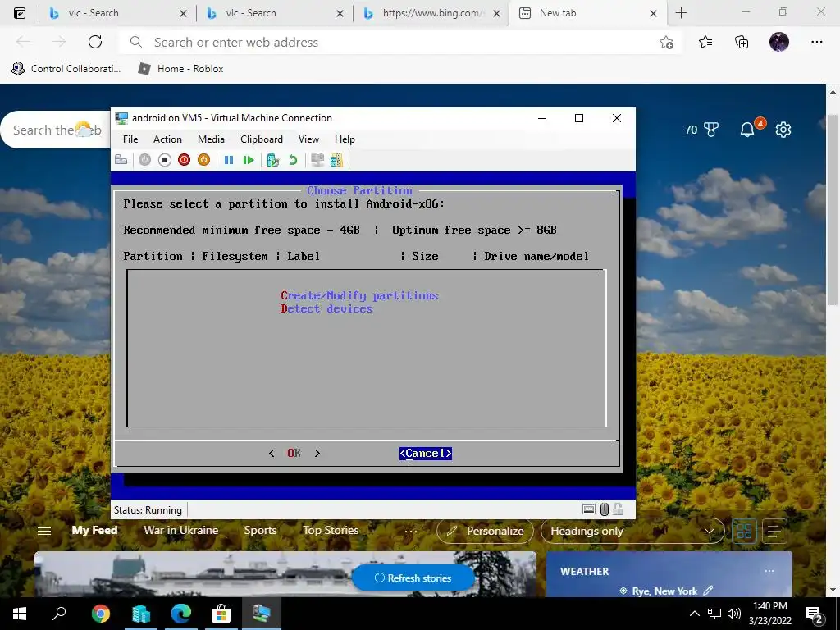
Task: Select Create/Modify partitions option
Action: (359, 295)
